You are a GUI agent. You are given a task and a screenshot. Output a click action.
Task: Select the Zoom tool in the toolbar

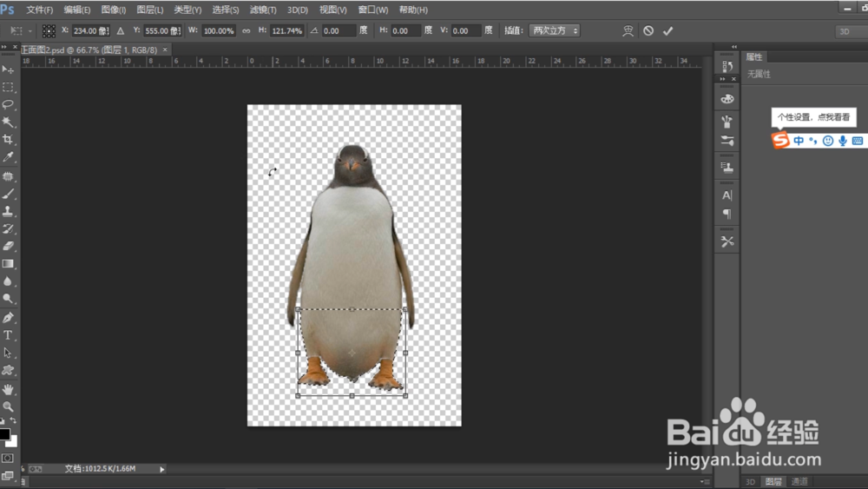[x=8, y=406]
